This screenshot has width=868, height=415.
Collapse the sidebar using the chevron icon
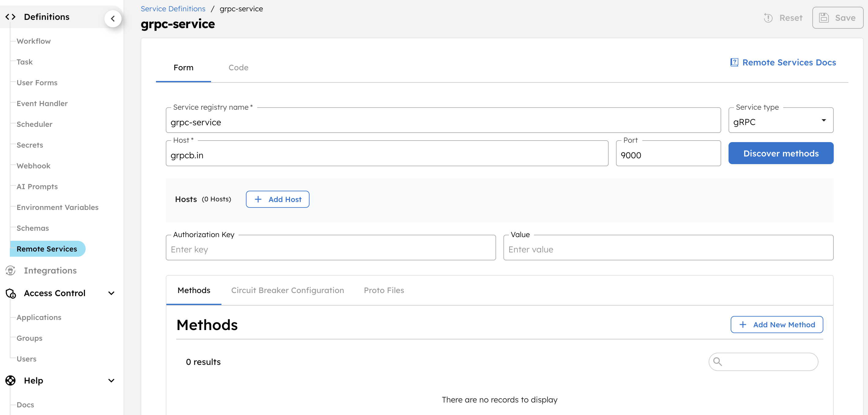coord(113,19)
